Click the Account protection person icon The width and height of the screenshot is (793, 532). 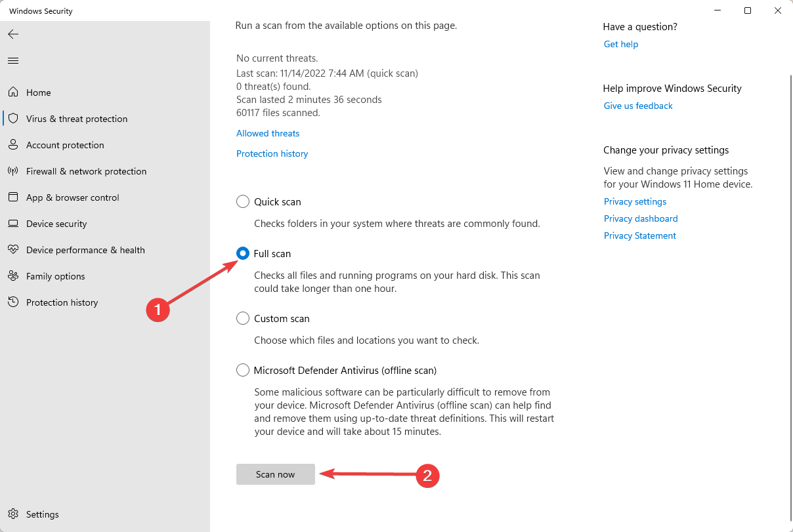click(x=13, y=145)
